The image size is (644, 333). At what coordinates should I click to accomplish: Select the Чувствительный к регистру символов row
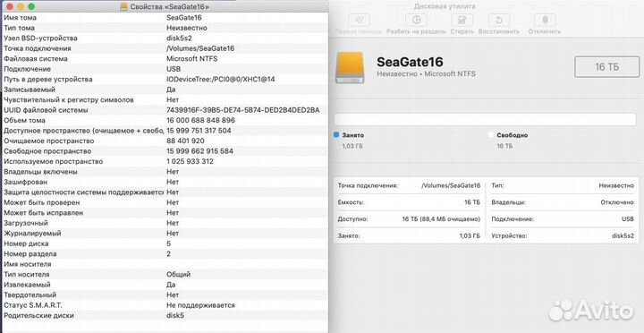coord(165,100)
